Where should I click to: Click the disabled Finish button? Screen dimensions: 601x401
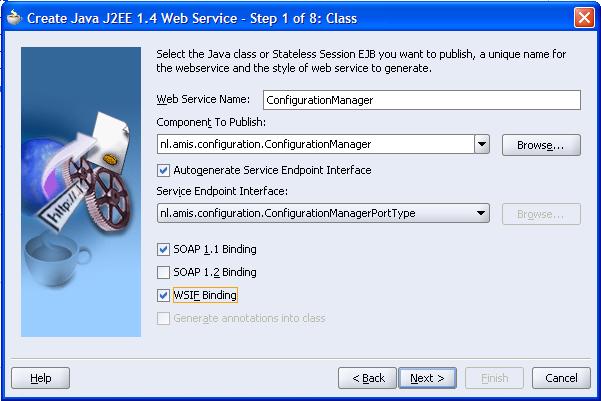(x=494, y=378)
